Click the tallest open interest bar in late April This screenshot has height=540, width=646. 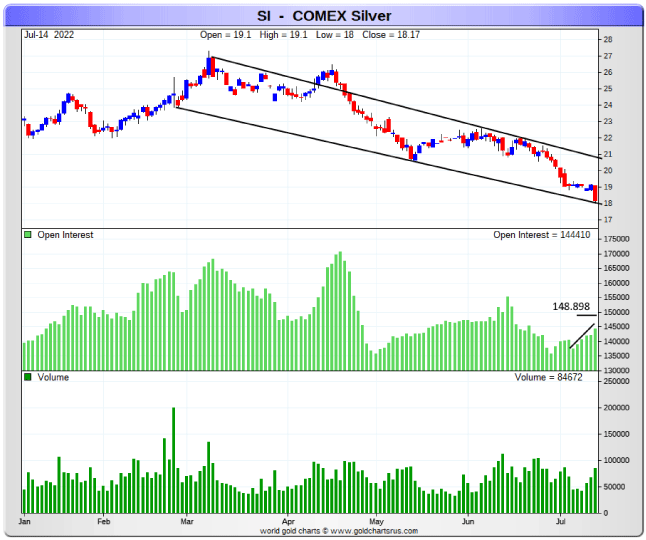(340, 311)
